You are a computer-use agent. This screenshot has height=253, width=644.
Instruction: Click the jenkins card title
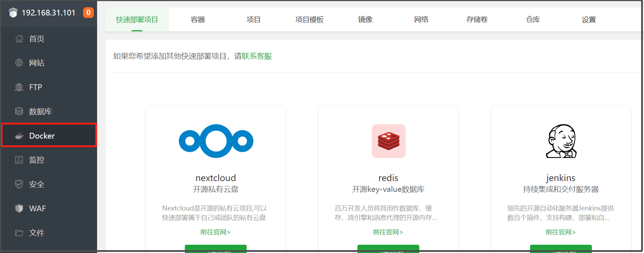pos(561,178)
